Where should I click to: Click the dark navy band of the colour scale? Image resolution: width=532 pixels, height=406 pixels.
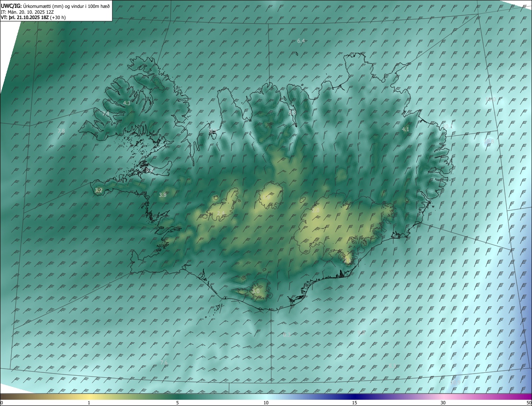355,396
